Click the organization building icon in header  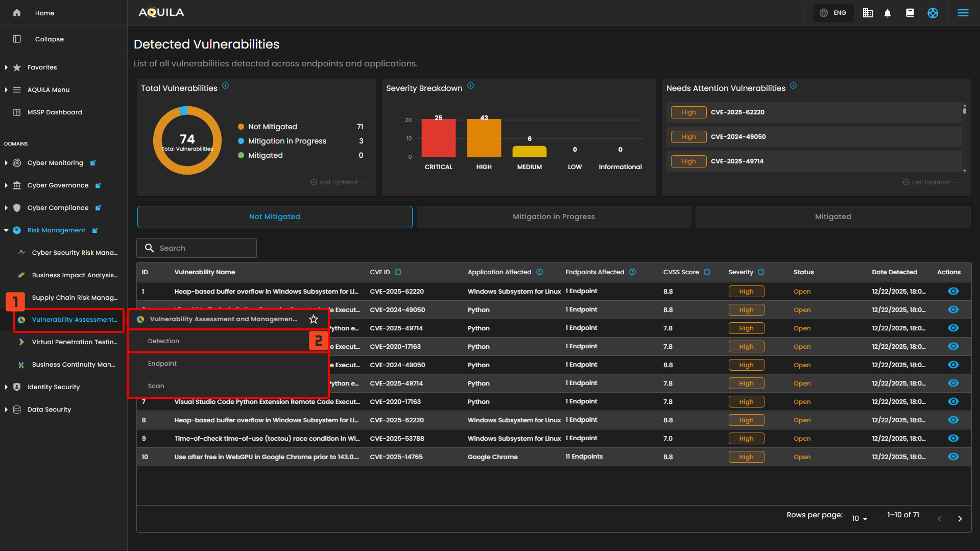click(868, 13)
